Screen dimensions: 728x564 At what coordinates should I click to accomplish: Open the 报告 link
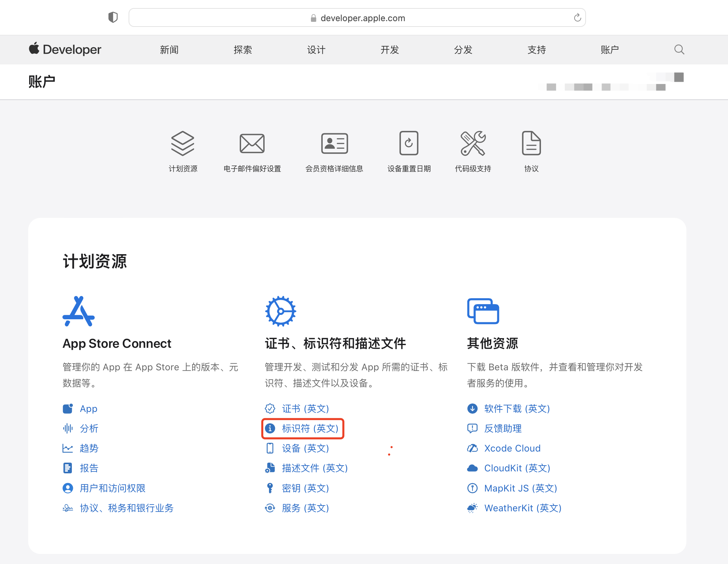[89, 468]
